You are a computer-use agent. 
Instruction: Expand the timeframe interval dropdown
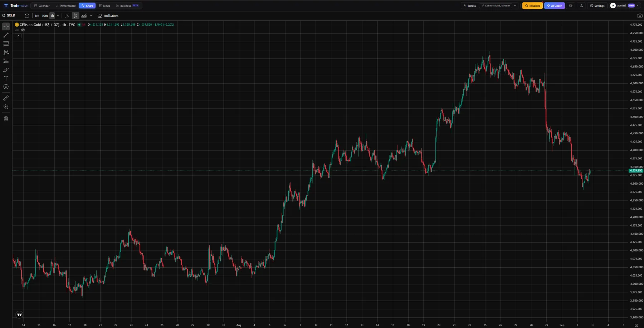(58, 16)
